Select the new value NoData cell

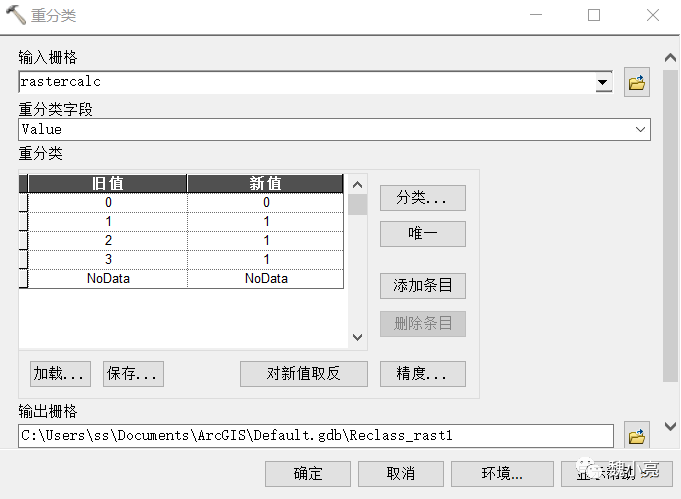point(266,278)
